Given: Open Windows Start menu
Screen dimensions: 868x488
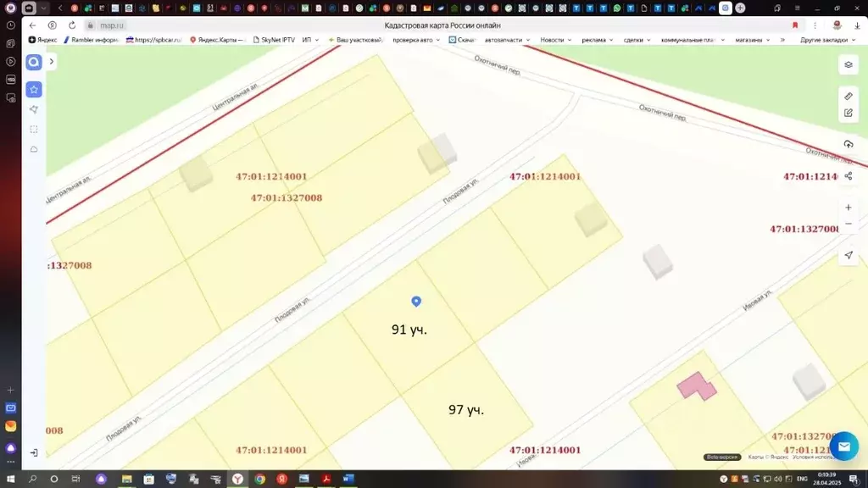Looking at the screenshot, I should point(10,479).
